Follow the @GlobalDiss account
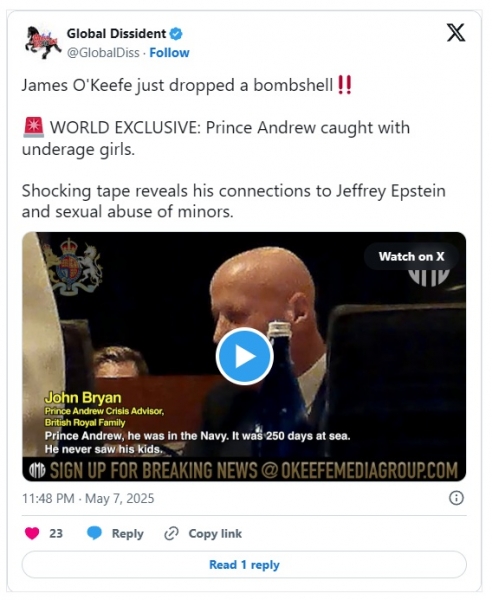Viewport: 492px width, 600px height. tap(169, 52)
